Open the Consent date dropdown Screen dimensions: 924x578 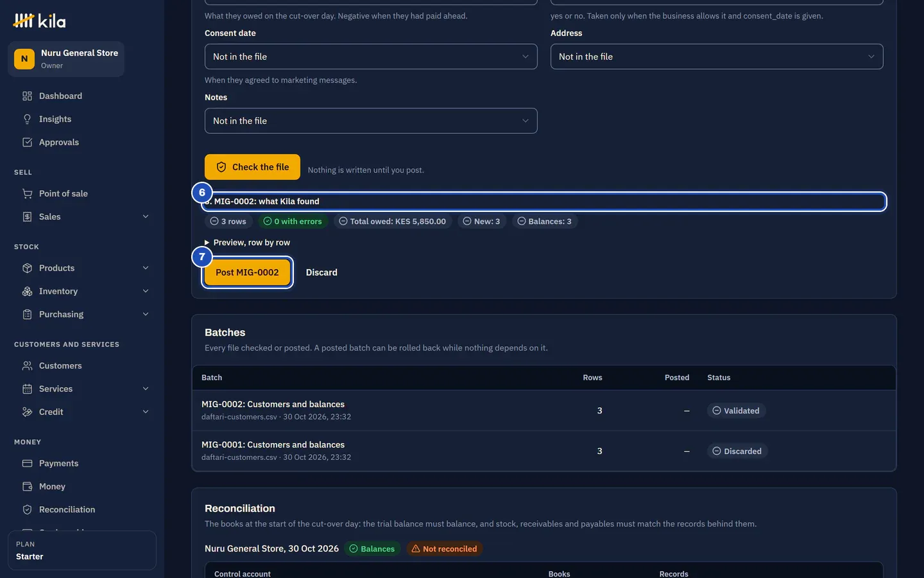371,57
